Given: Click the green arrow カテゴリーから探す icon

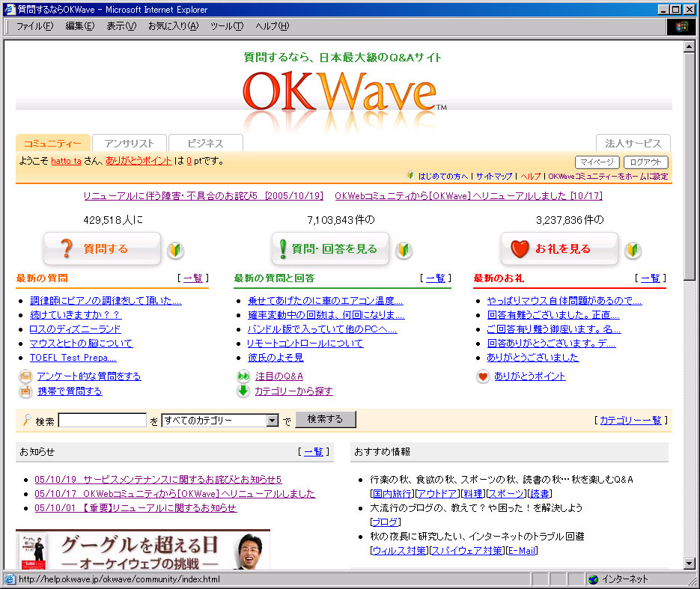Looking at the screenshot, I should [x=243, y=391].
